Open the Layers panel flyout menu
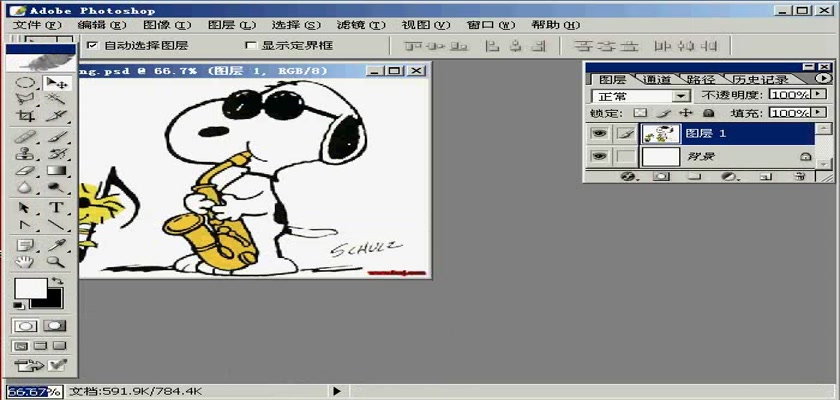The image size is (840, 400). point(824,79)
